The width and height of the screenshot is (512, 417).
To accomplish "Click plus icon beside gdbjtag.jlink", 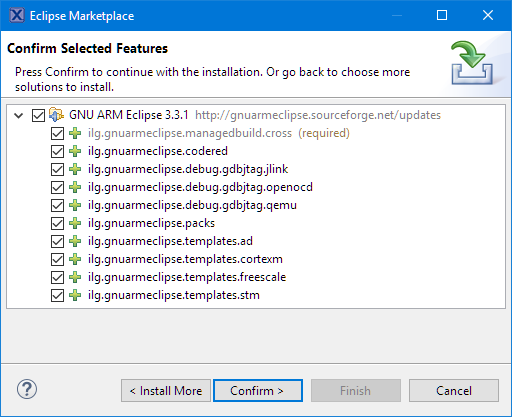I will (75, 169).
